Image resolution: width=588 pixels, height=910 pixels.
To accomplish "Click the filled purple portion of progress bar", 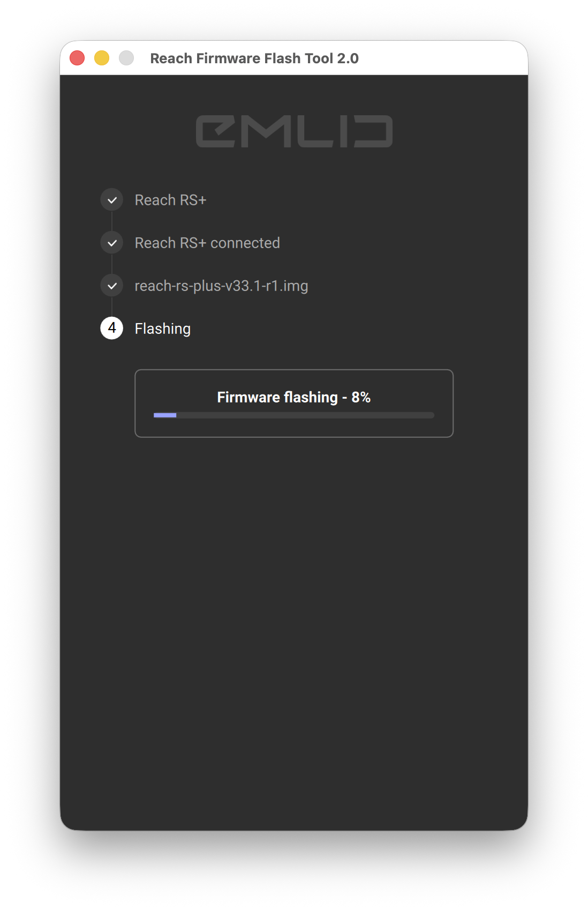I will 165,415.
